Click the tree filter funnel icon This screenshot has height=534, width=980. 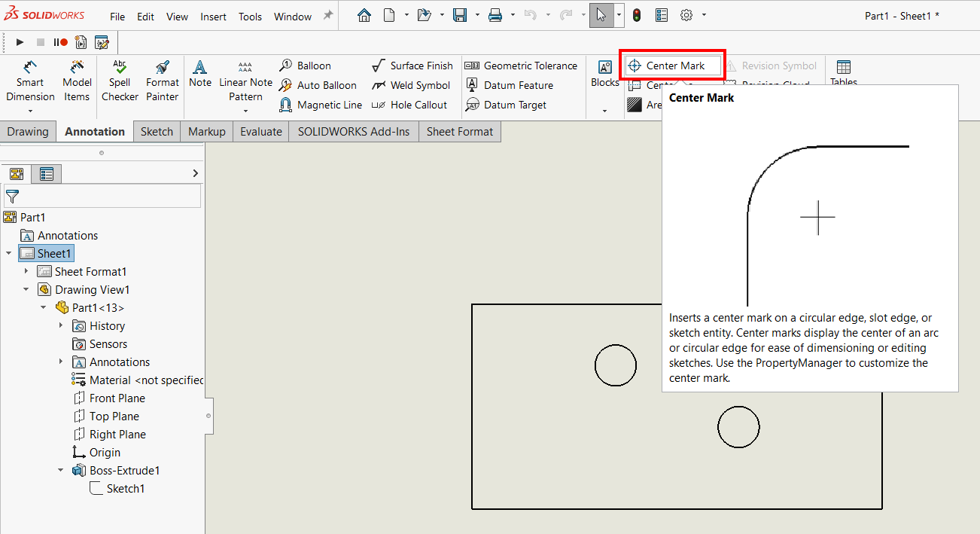click(12, 197)
